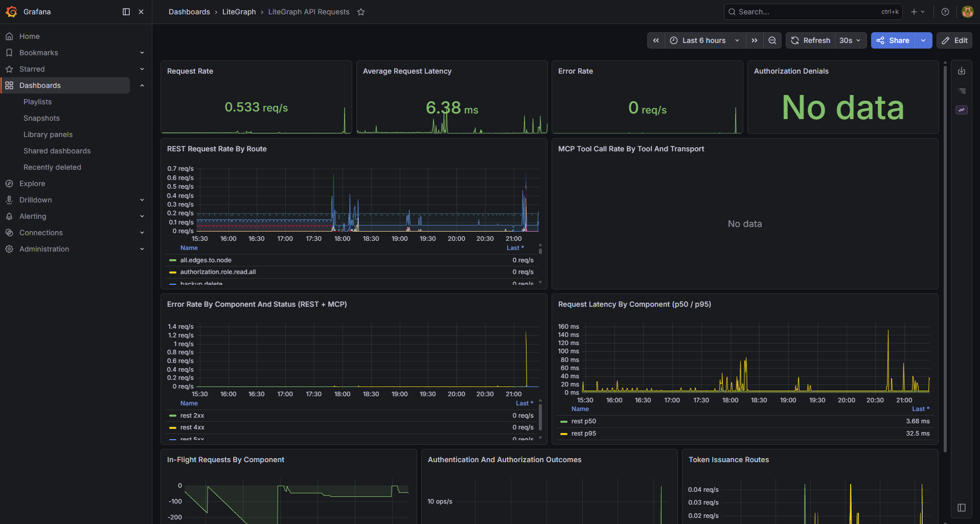
Task: Open the Search input field
Action: coord(813,12)
